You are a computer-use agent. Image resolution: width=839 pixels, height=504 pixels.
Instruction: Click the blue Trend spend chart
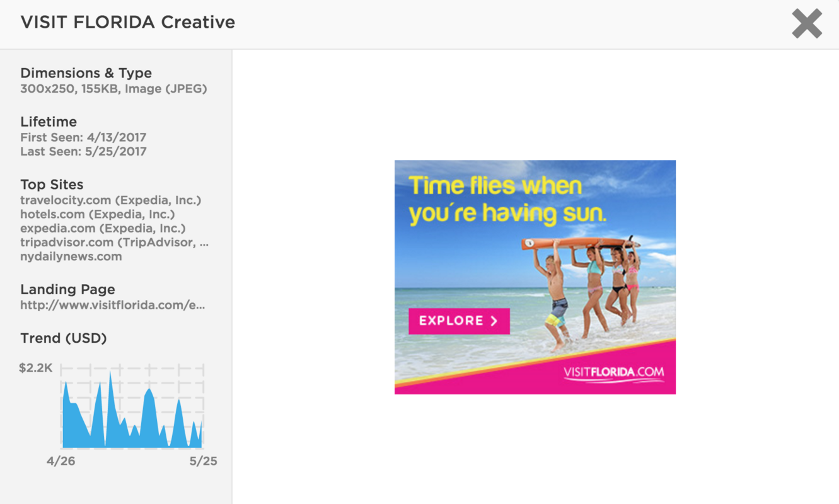coord(132,416)
